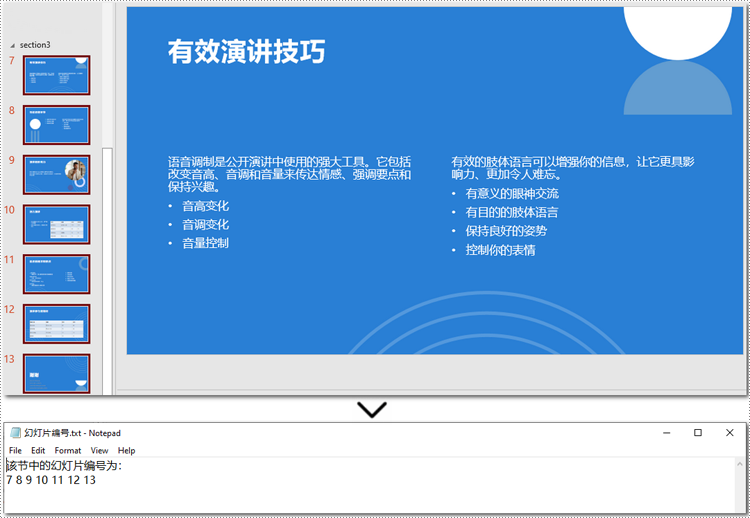Click the bullet 控制你的表情
This screenshot has width=750, height=518.
[500, 250]
